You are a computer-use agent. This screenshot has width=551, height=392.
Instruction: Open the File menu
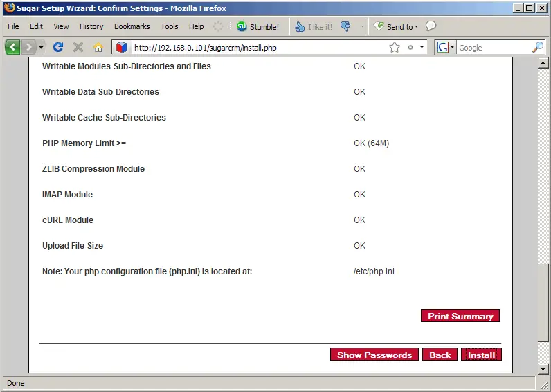click(x=13, y=26)
